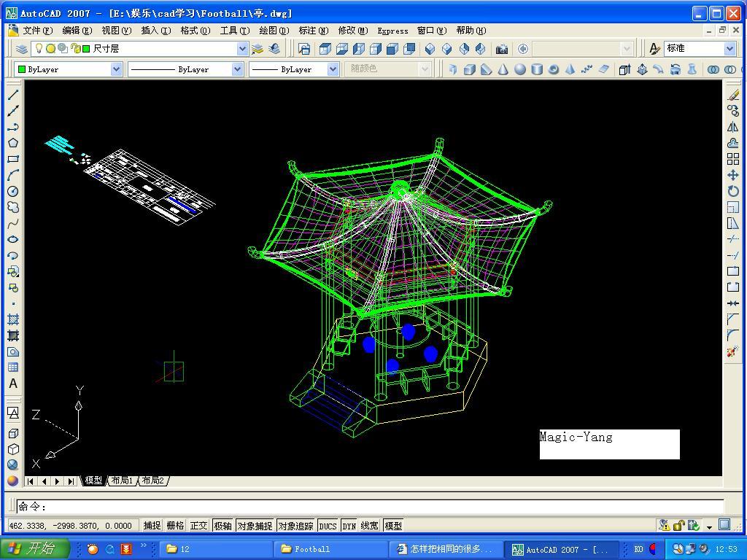The height and width of the screenshot is (560, 747).
Task: Toggle DYN dynamic input
Action: coord(349,526)
